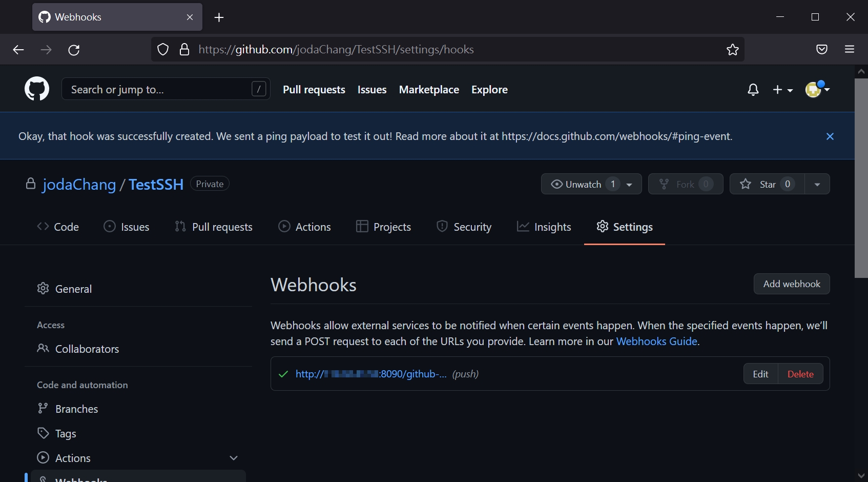The image size is (868, 482).
Task: Click the Add webhook button
Action: (x=792, y=284)
